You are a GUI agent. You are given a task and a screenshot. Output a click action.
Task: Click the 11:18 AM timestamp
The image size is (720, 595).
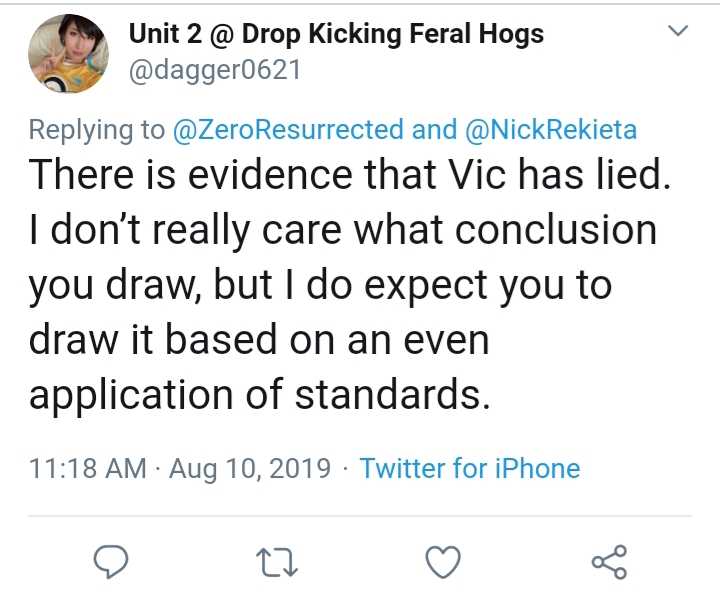88,468
